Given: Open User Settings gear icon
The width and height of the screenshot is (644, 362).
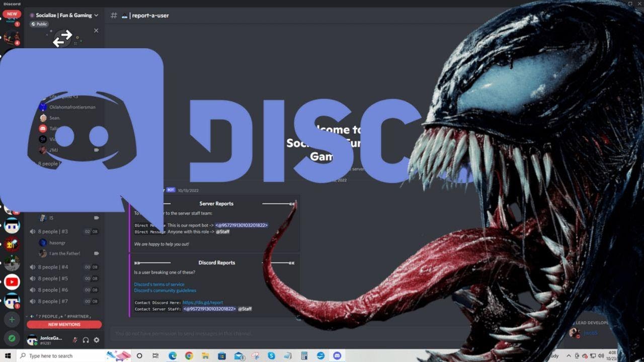Looking at the screenshot, I should click(97, 340).
